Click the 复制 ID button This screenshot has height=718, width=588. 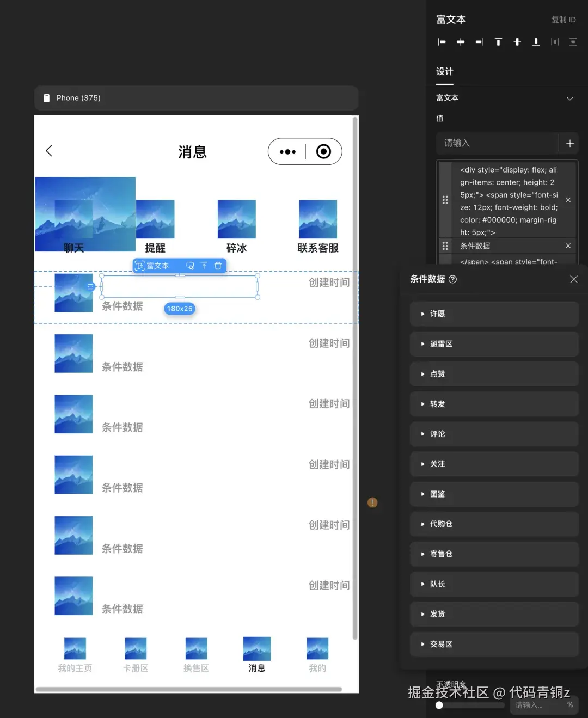(x=563, y=20)
